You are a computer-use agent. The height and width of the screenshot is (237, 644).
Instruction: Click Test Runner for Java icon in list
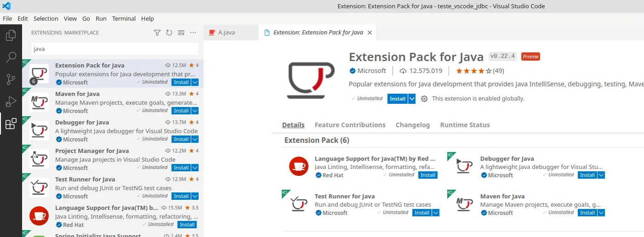39,187
